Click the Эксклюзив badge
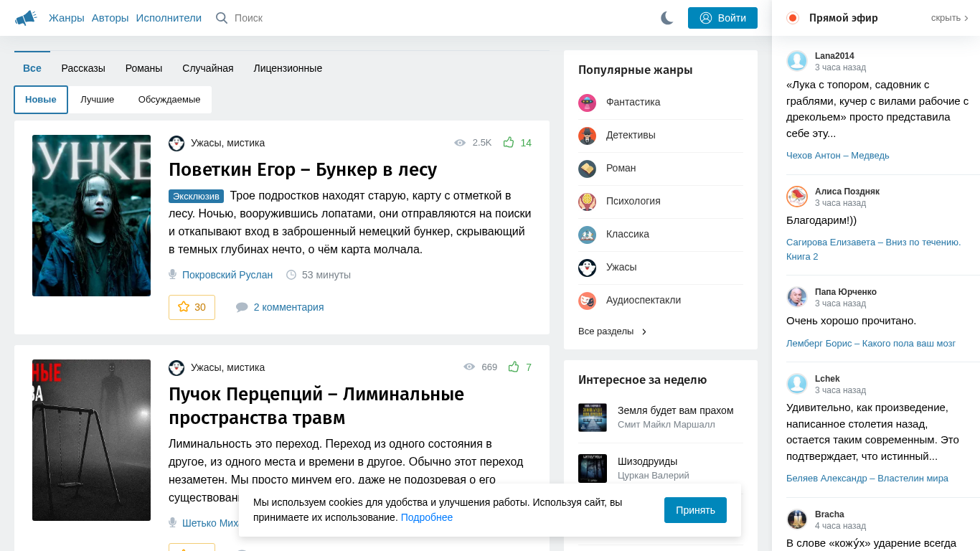 [196, 196]
